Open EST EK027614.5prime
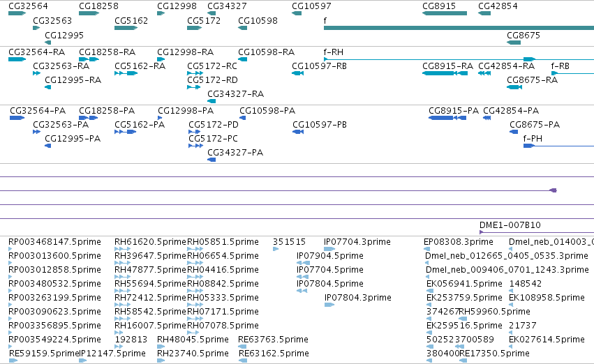Screen dimensions: 594x364 (x=547, y=340)
